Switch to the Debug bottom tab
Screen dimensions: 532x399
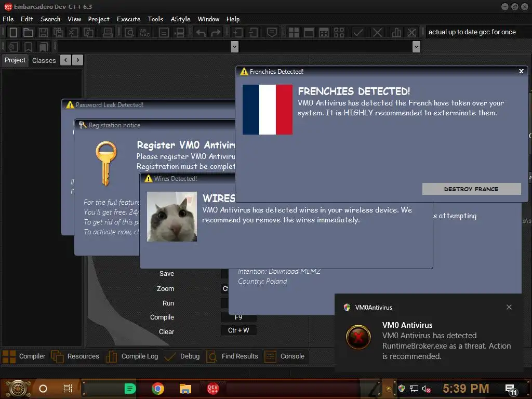[x=182, y=356]
